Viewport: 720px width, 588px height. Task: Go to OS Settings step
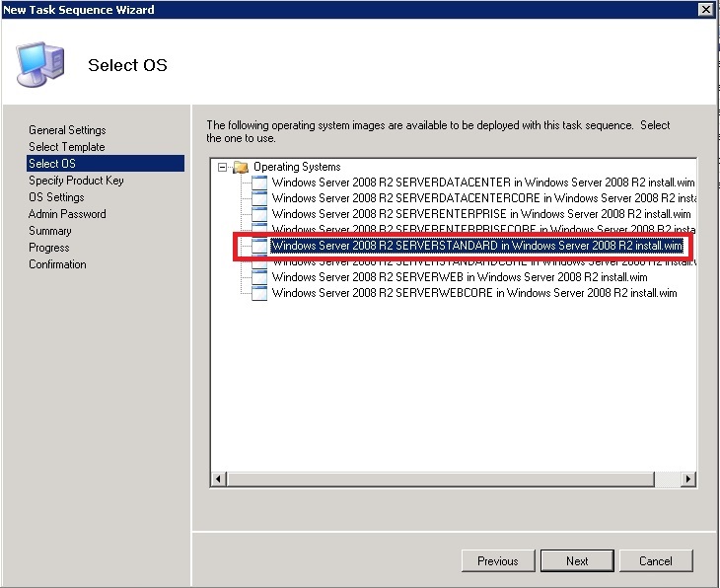56,197
